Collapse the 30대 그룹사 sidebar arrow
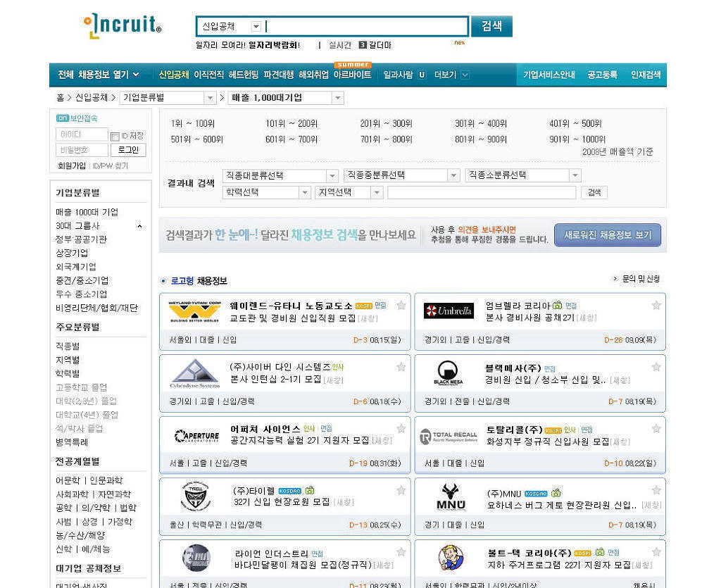This screenshot has height=588, width=721. 139,226
